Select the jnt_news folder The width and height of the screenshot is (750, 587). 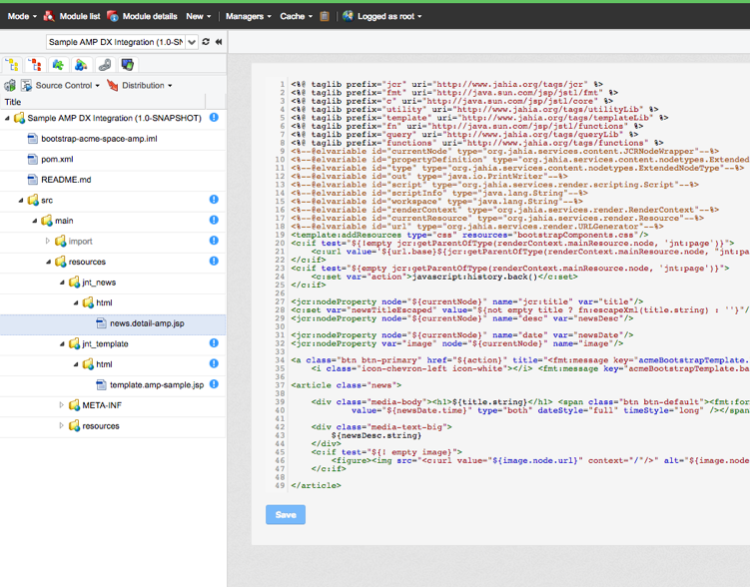[99, 283]
